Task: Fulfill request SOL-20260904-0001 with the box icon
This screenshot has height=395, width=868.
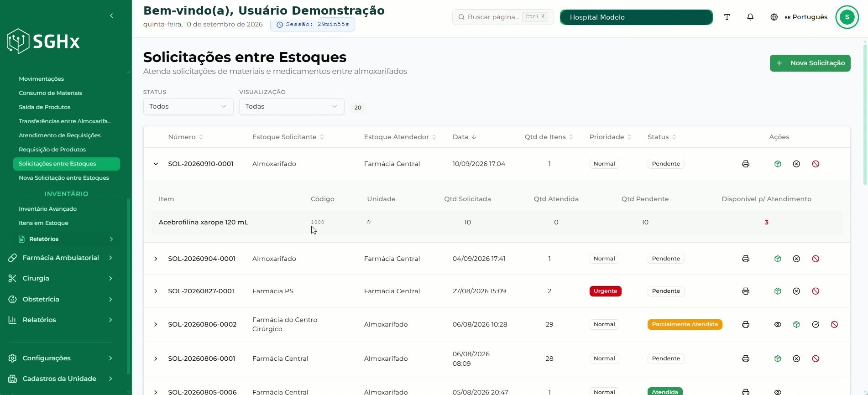Action: (x=778, y=259)
